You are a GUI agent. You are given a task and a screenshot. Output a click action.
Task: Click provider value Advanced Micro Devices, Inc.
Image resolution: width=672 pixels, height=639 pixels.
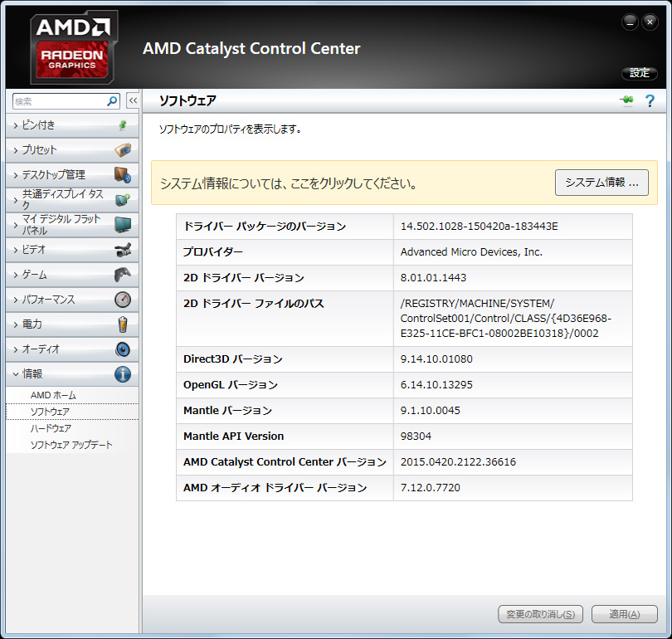pos(471,252)
